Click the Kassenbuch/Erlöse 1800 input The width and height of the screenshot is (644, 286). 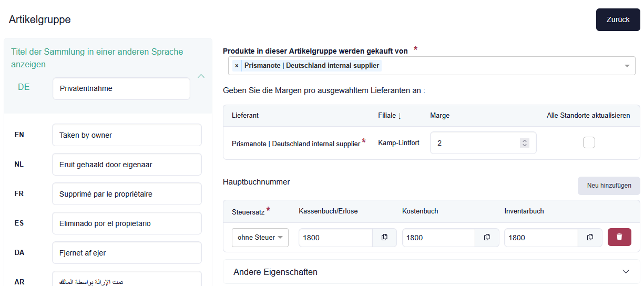tap(335, 238)
